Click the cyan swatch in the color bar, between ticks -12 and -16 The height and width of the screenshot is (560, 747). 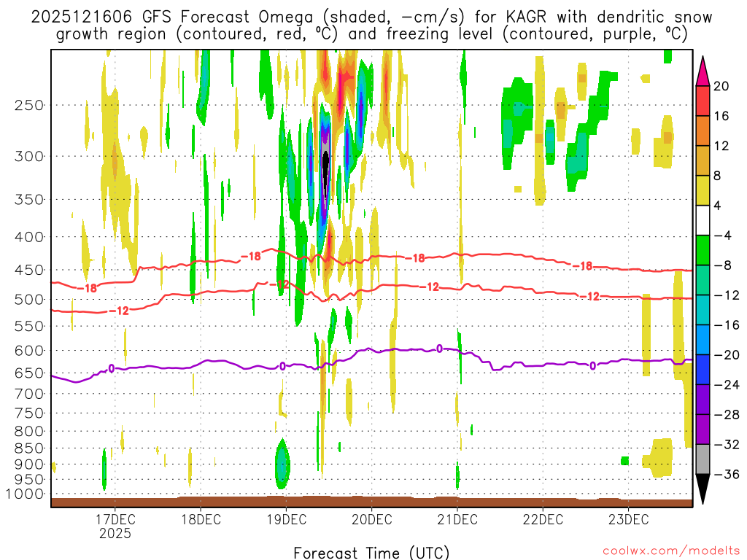coord(703,310)
